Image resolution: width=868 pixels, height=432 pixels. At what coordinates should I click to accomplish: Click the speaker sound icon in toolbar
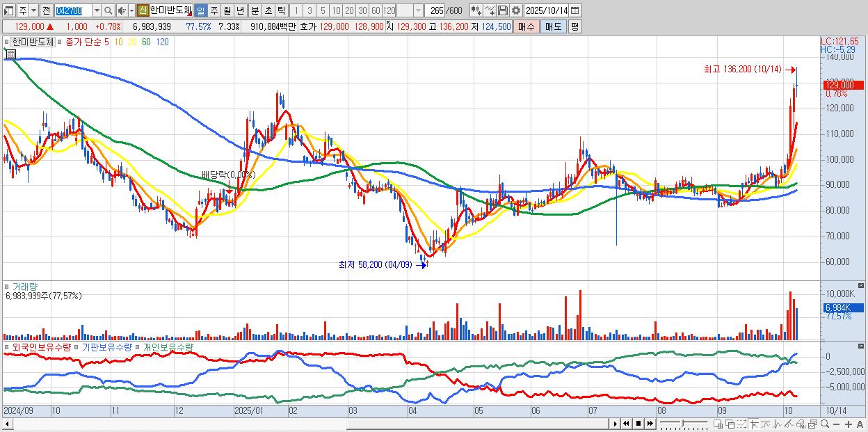[122, 11]
